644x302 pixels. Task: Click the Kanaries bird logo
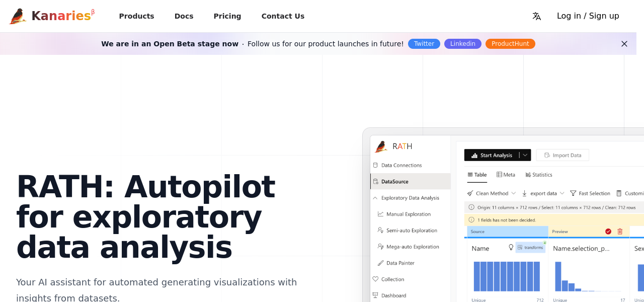tap(18, 16)
